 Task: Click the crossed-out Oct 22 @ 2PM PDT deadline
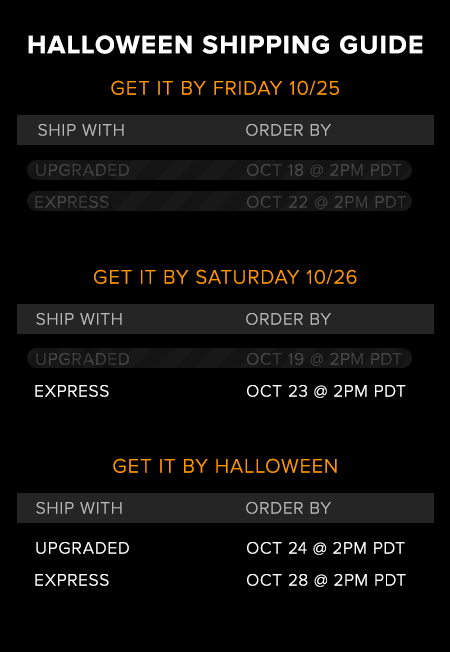click(x=326, y=202)
